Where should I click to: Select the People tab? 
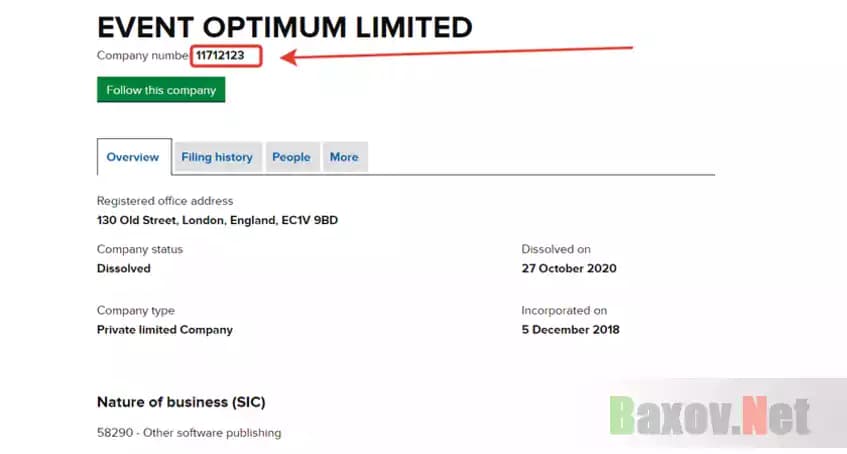point(291,157)
